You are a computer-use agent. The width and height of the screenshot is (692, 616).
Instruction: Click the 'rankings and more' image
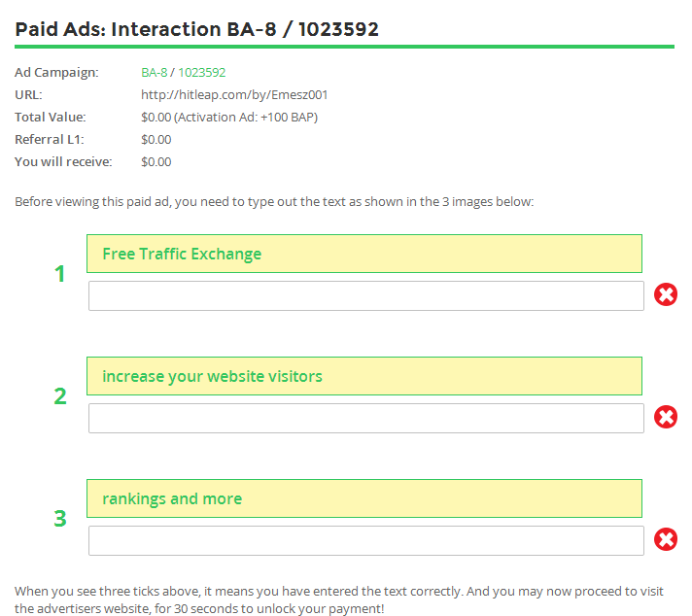click(x=363, y=498)
